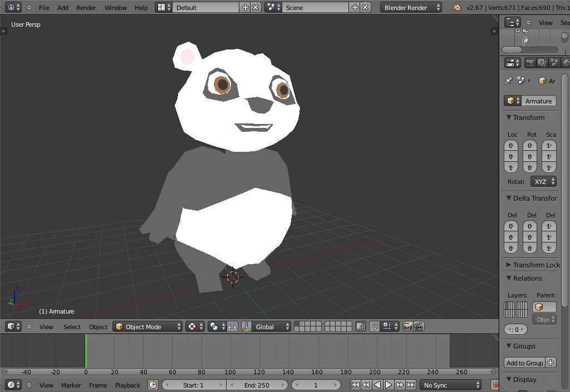Jump to the start frame
The width and height of the screenshot is (570, 392).
355,385
